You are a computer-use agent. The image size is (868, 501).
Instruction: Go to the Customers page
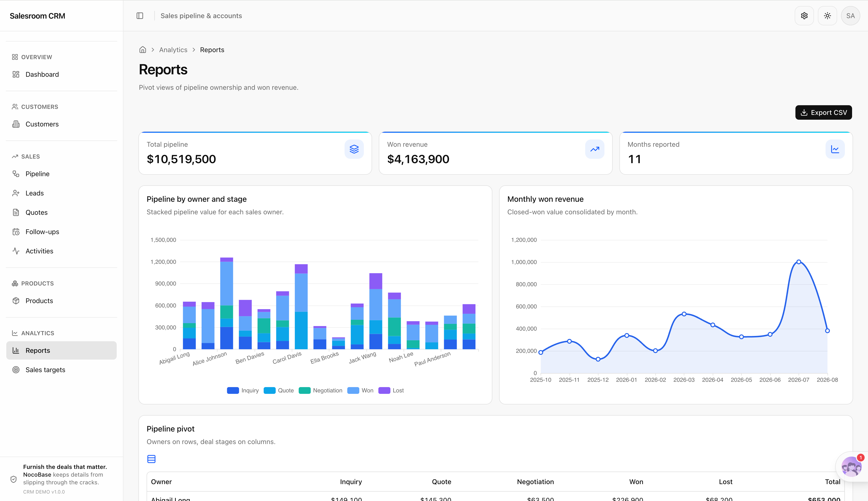point(61,124)
